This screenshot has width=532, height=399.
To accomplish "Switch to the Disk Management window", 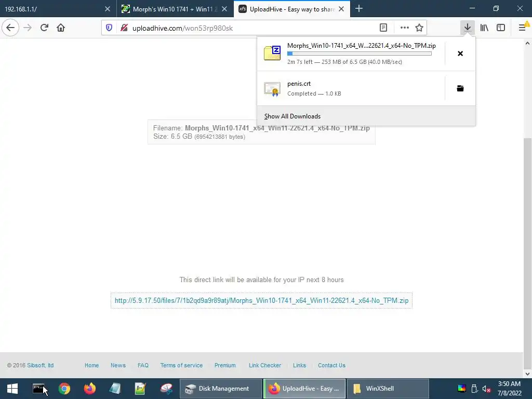I will click(220, 389).
